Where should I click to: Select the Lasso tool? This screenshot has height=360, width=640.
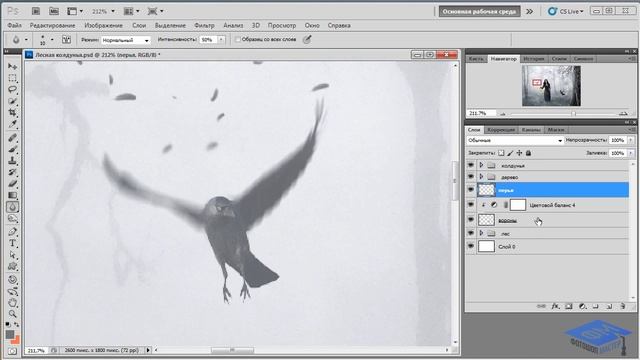[x=13, y=89]
